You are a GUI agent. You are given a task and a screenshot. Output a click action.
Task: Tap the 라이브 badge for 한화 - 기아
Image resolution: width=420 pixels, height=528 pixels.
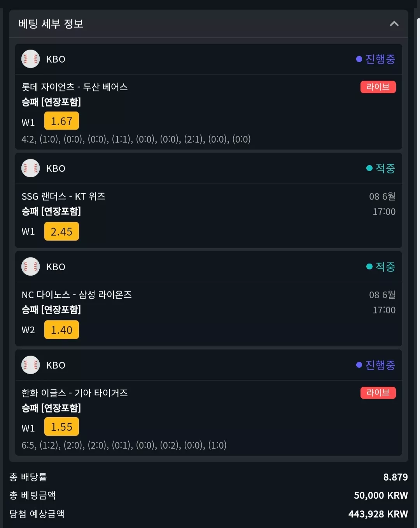(x=378, y=393)
